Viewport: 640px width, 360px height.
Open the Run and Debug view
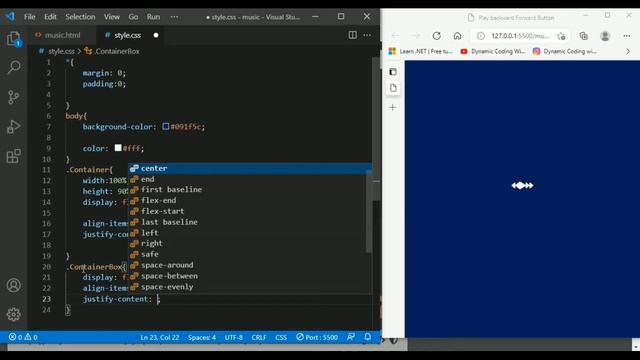[x=13, y=127]
